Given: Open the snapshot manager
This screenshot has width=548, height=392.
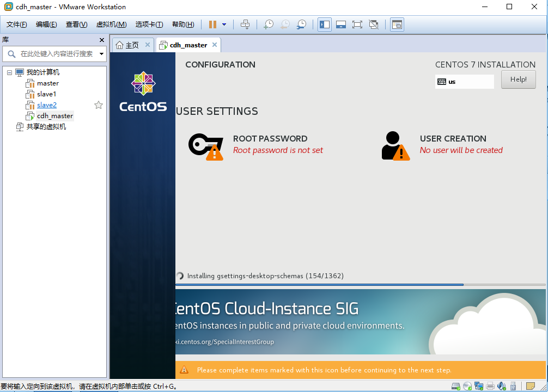Looking at the screenshot, I should 301,24.
